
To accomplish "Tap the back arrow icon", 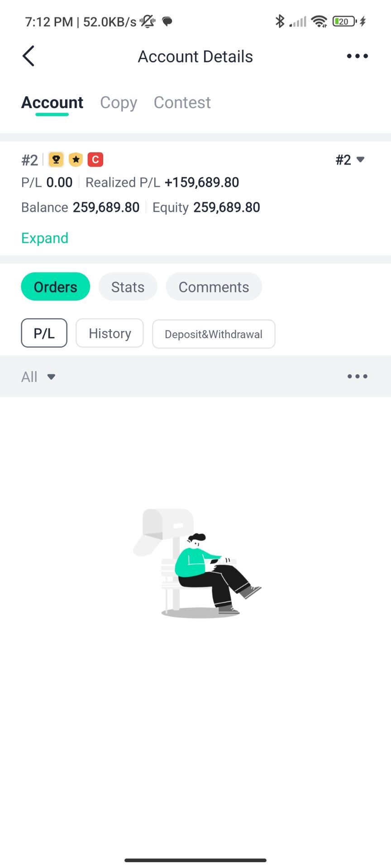I will pyautogui.click(x=28, y=56).
